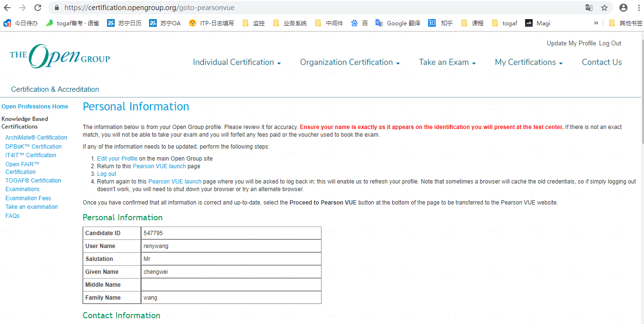Click the Knowledge Based Certifications sidebar heading
644x324 pixels.
[x=25, y=123]
